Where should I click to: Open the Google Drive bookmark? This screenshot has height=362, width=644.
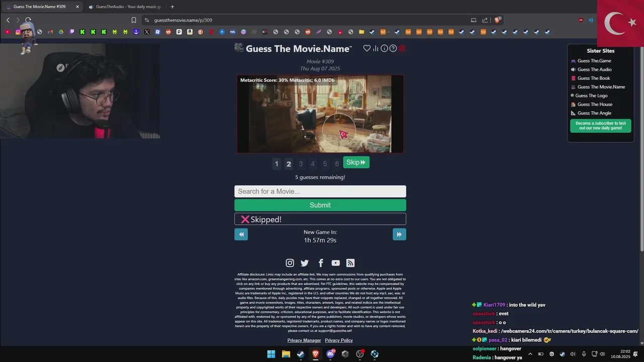coord(61,32)
